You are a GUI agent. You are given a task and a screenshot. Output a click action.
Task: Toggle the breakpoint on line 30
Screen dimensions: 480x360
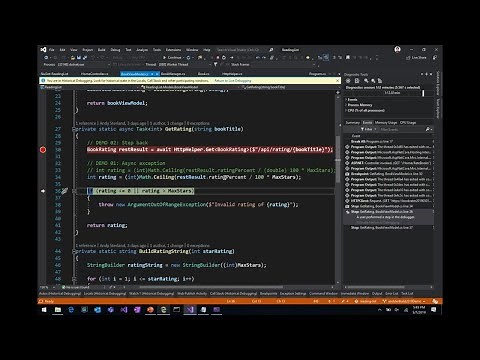coord(43,150)
